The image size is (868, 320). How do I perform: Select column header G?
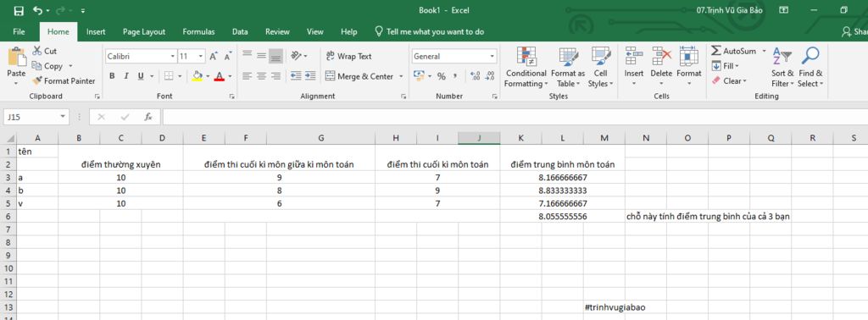321,138
